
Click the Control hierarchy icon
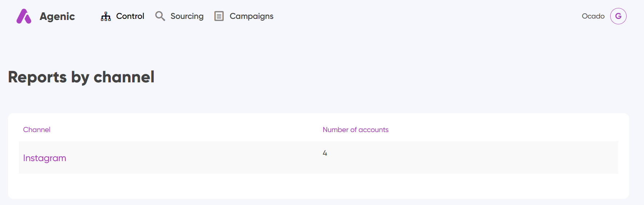106,16
